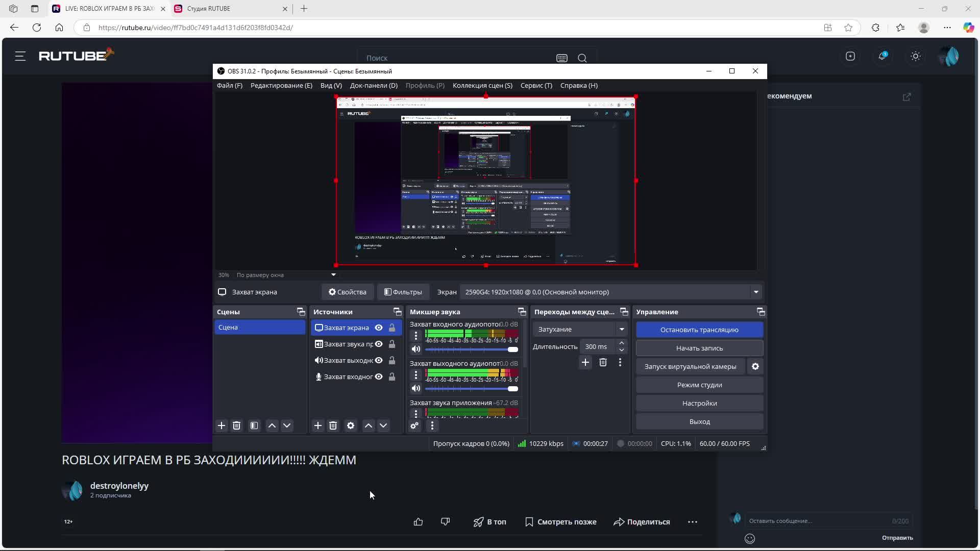Click Остановить трансляцию button

[699, 330]
